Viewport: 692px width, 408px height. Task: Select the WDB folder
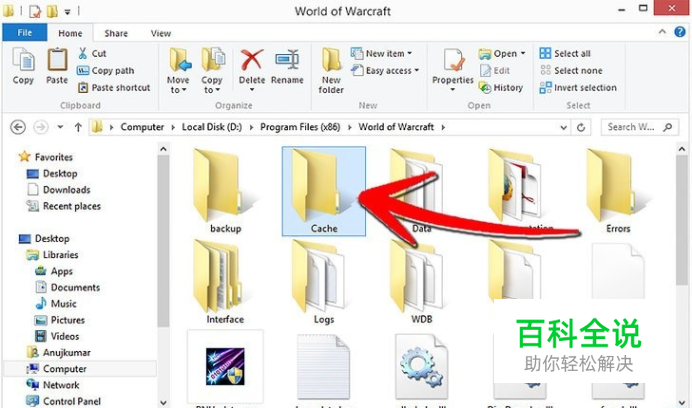(421, 282)
